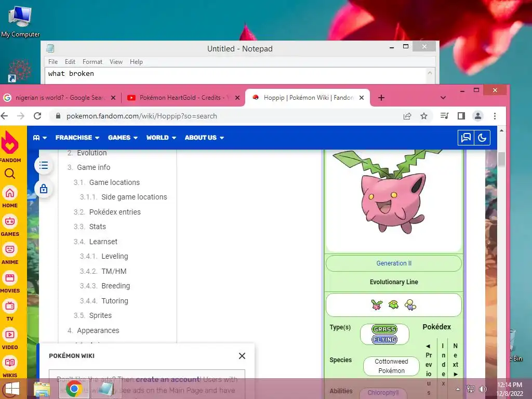Switch to dark theme moon icon
The width and height of the screenshot is (532, 399).
(x=482, y=138)
